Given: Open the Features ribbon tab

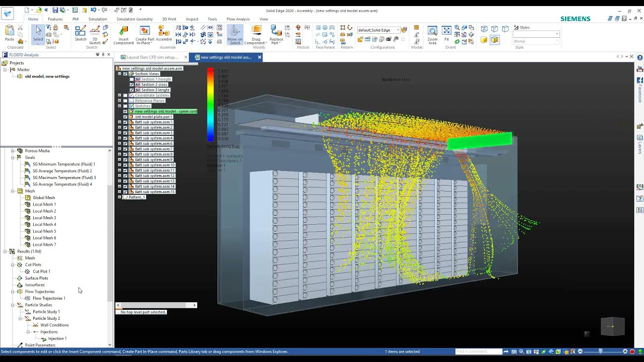Looking at the screenshot, I should (x=55, y=19).
